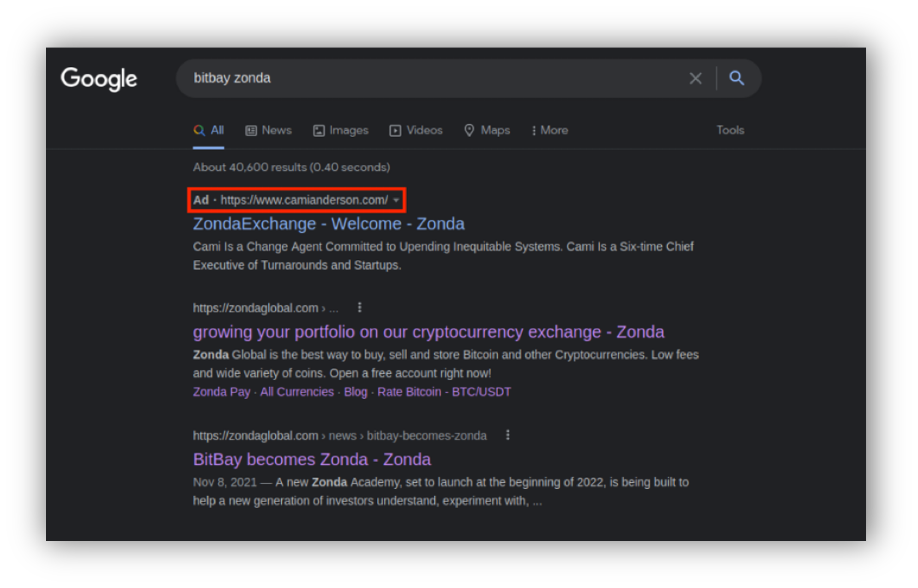
Task: Follow the Zonda Pay sitelink
Action: pyautogui.click(x=221, y=392)
